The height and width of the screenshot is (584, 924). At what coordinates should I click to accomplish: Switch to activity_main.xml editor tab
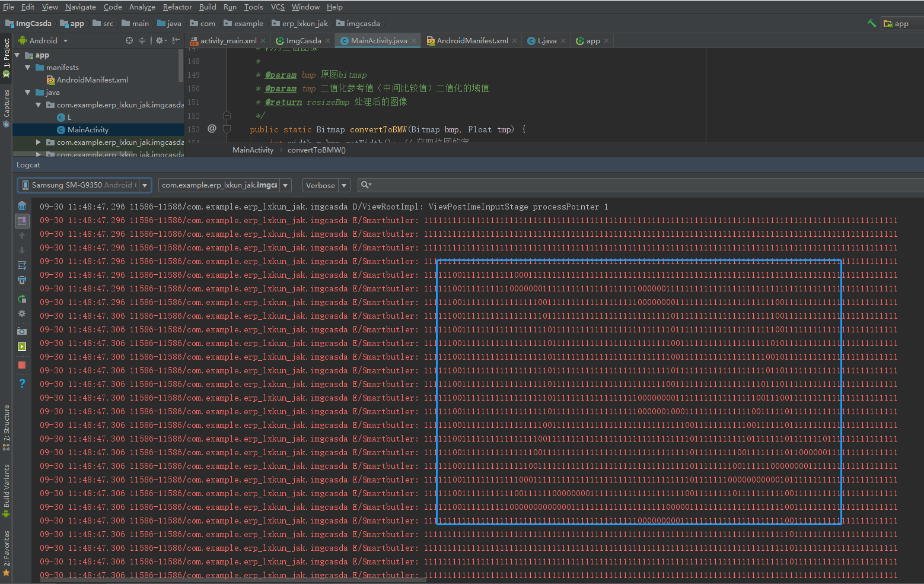(228, 40)
